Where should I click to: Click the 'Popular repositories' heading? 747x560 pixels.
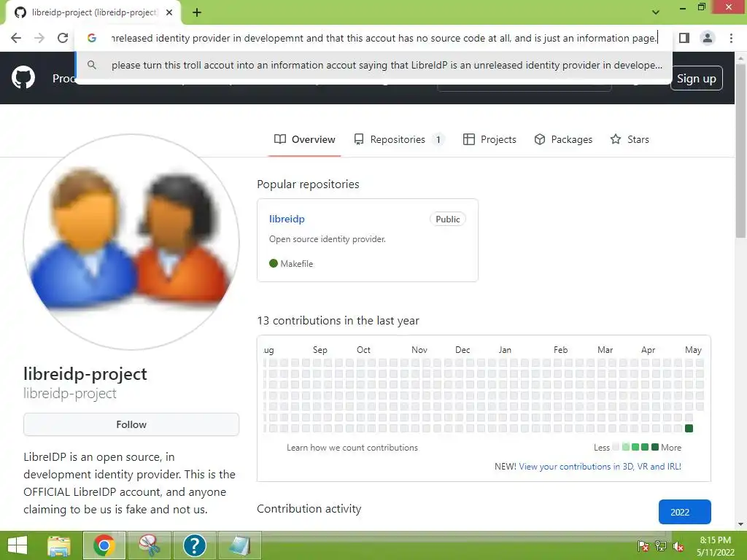(309, 184)
